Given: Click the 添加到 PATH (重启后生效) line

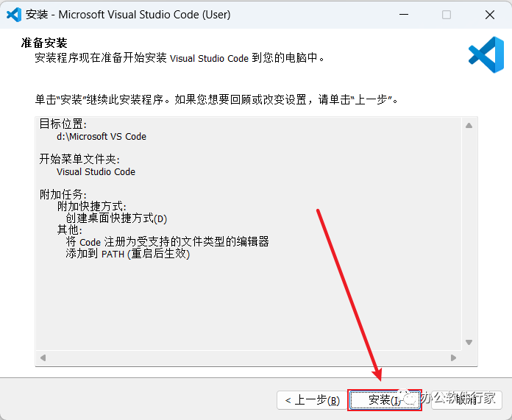Looking at the screenshot, I should pyautogui.click(x=128, y=254).
